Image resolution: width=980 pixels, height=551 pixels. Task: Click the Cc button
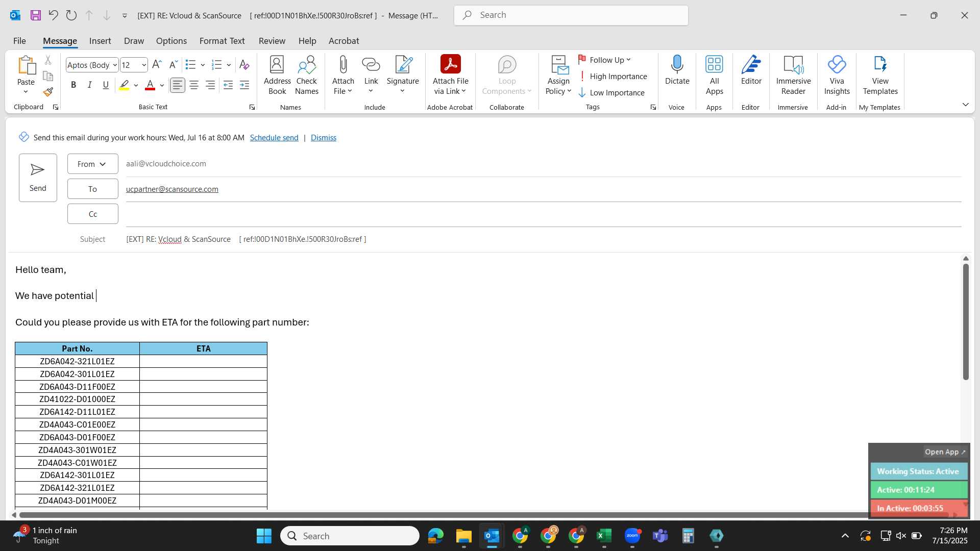92,214
